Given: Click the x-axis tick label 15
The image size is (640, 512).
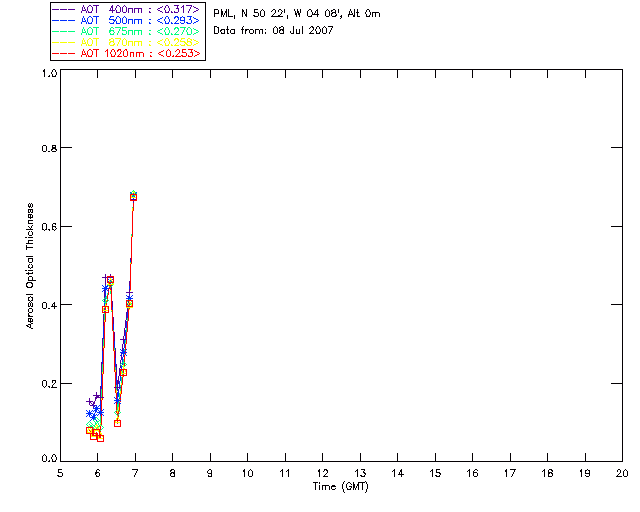Looking at the screenshot, I should [x=435, y=473].
